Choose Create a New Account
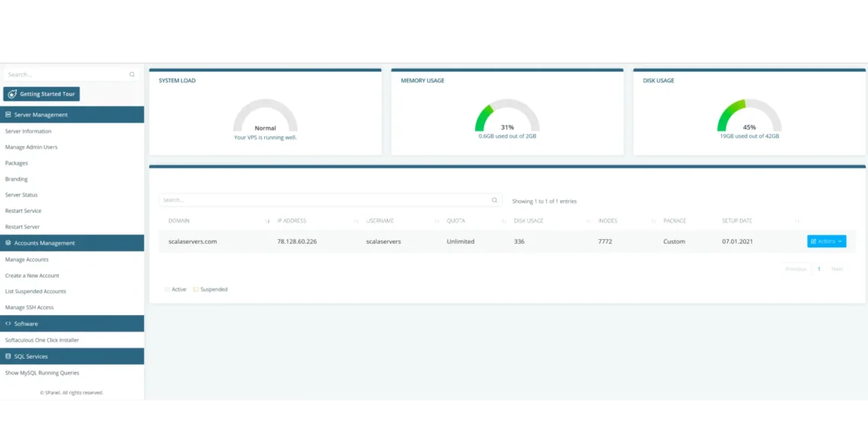This screenshot has height=434, width=868. pos(32,276)
